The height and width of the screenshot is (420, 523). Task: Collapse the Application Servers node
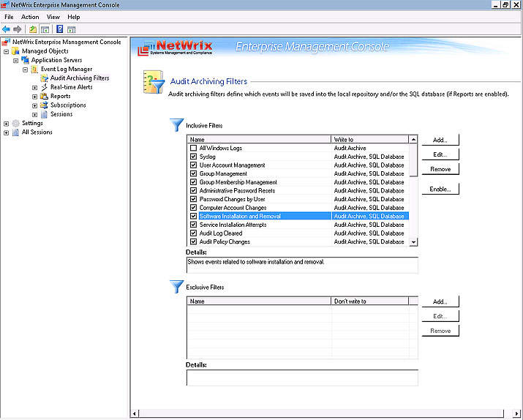(15, 61)
